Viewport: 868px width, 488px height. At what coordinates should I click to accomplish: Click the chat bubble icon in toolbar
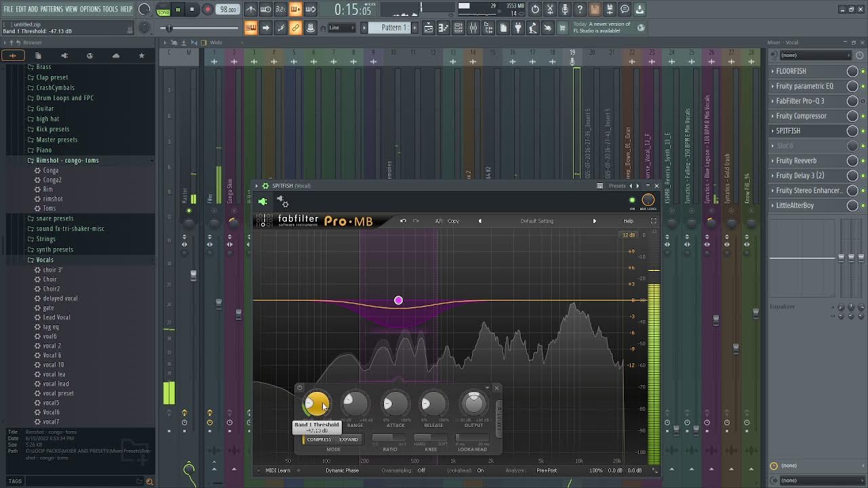tap(625, 9)
